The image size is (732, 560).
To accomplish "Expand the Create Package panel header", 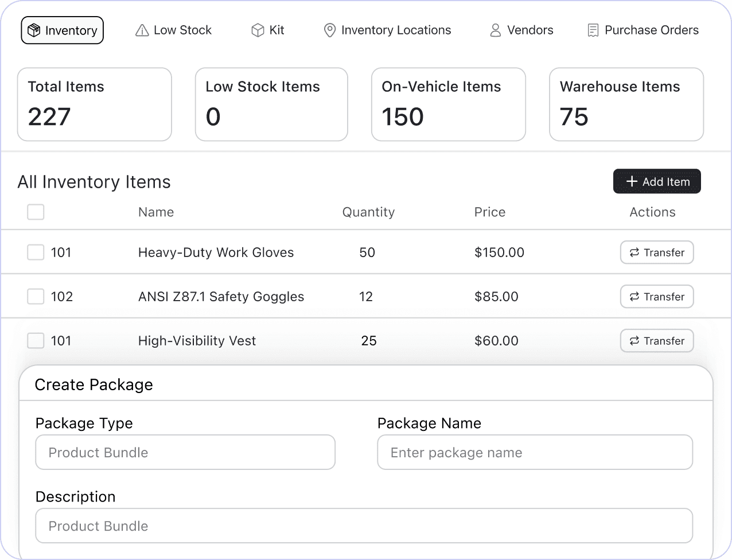I will click(x=94, y=384).
